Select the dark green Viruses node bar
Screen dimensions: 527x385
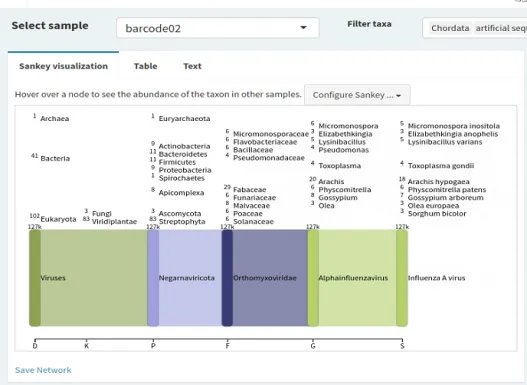pyautogui.click(x=35, y=278)
